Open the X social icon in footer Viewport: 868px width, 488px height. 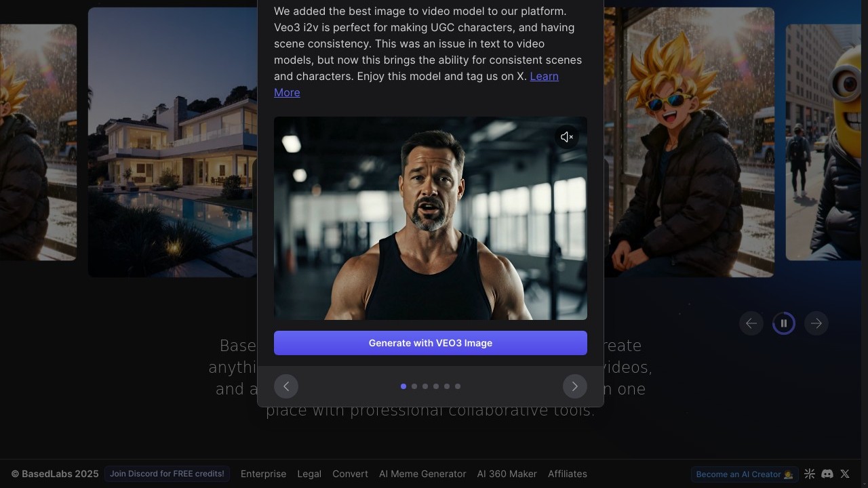[845, 474]
